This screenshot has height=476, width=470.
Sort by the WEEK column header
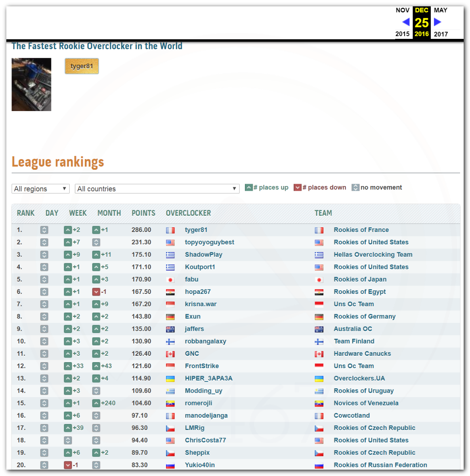tap(78, 213)
